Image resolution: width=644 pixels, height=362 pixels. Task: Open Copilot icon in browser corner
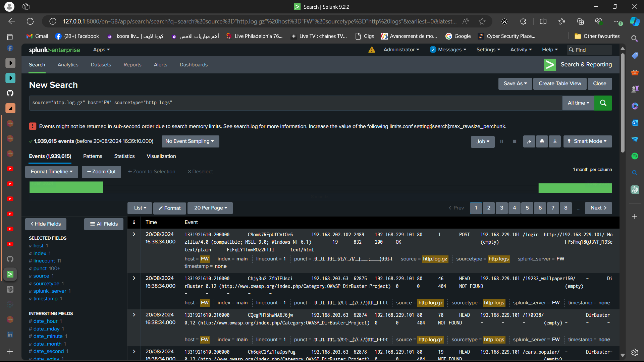(635, 21)
